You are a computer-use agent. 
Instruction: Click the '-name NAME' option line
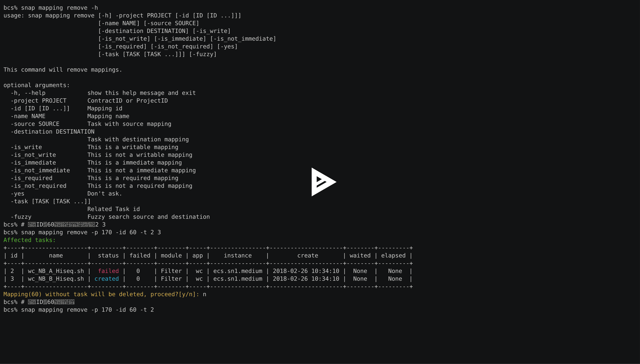coord(70,116)
